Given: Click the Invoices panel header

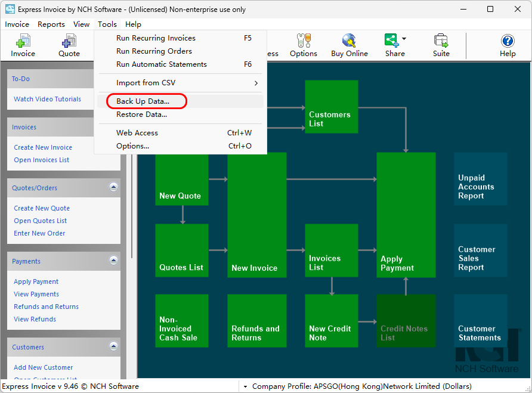Looking at the screenshot, I should point(50,127).
